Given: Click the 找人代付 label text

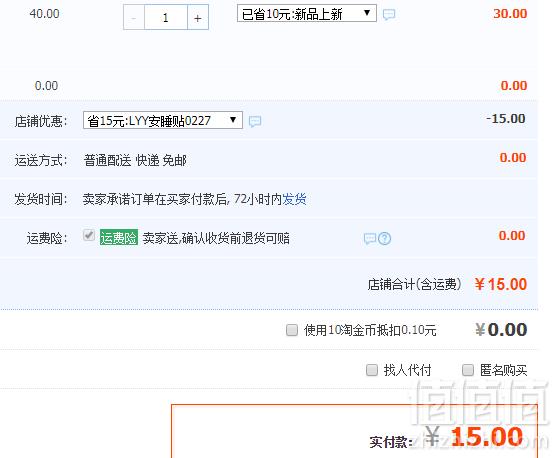Looking at the screenshot, I should tap(407, 370).
